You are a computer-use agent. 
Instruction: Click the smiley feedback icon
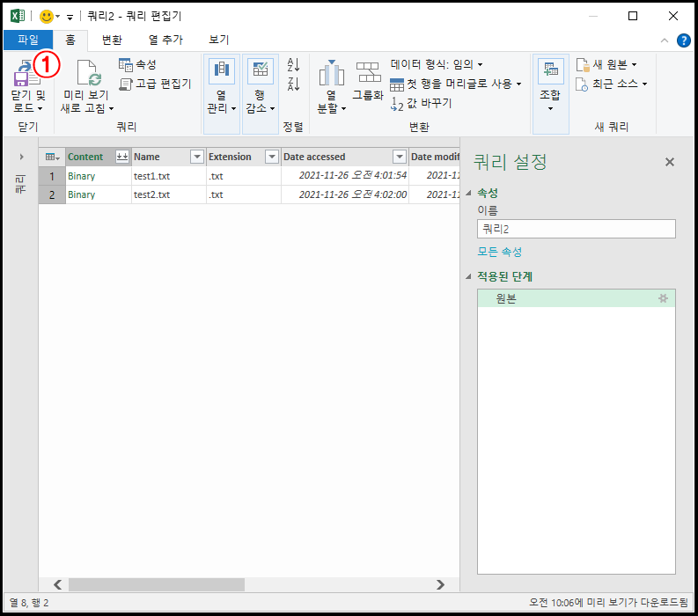[47, 17]
